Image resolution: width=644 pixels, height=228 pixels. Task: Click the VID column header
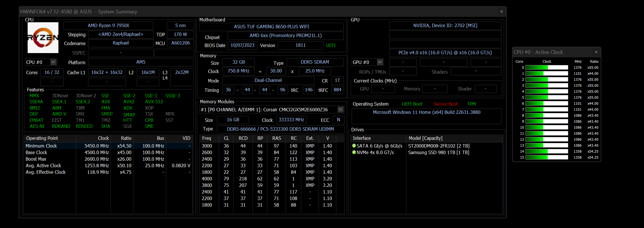180,138
